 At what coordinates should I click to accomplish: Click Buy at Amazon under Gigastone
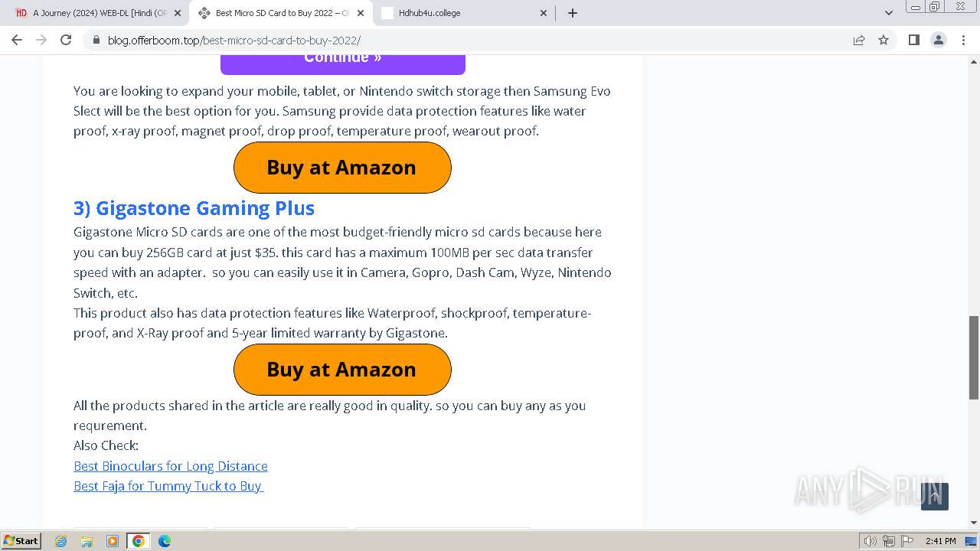pyautogui.click(x=342, y=370)
